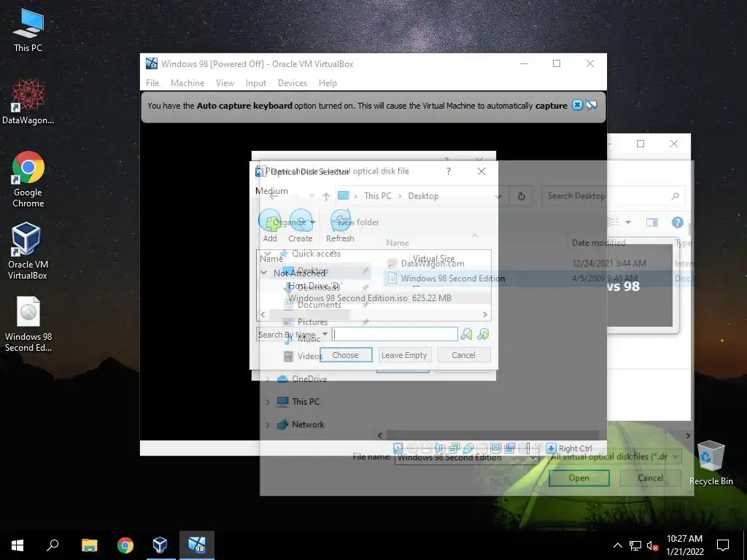
Task: Open the Input menu
Action: pyautogui.click(x=256, y=83)
